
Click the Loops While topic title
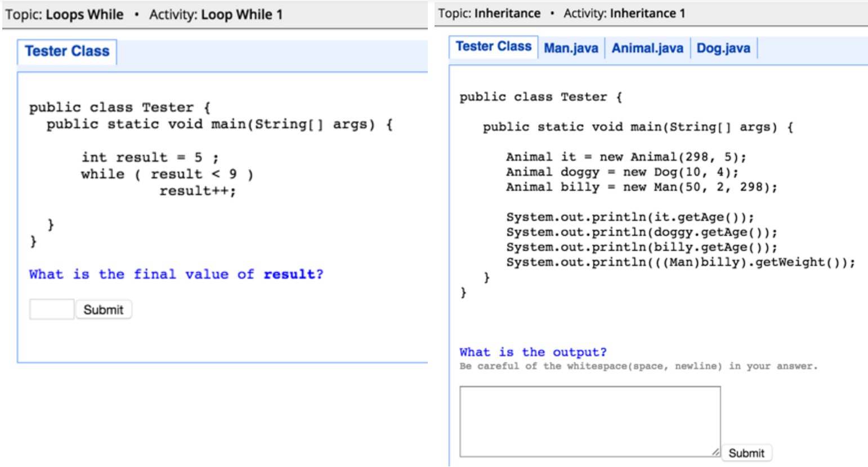point(84,15)
